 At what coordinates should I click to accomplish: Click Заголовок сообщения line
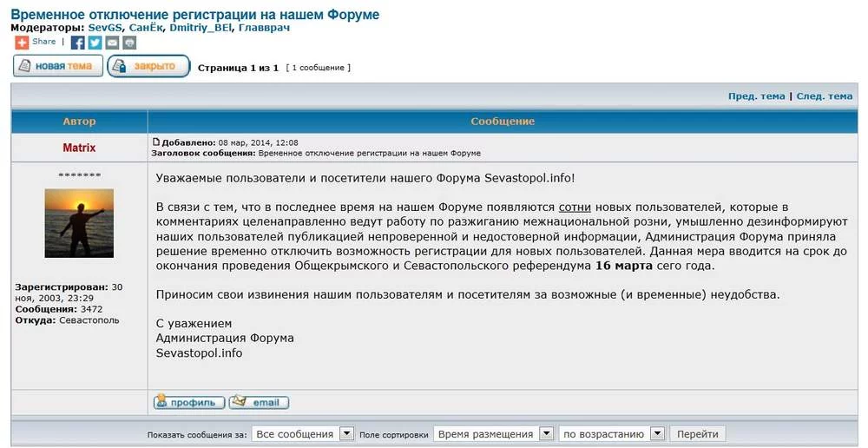click(316, 153)
